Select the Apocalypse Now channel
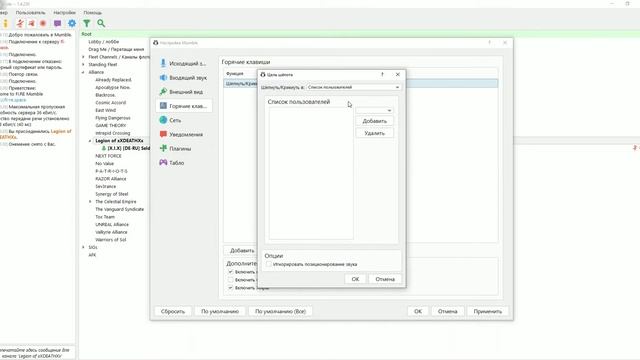 point(113,87)
